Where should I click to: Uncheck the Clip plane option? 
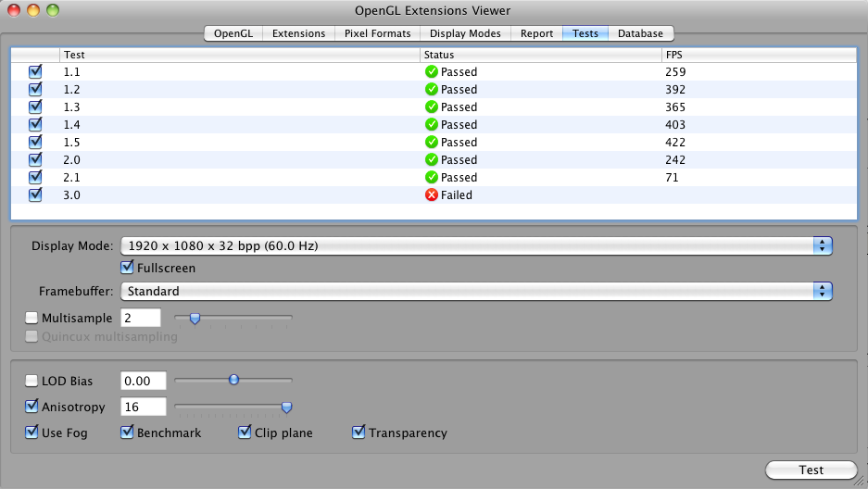[245, 433]
